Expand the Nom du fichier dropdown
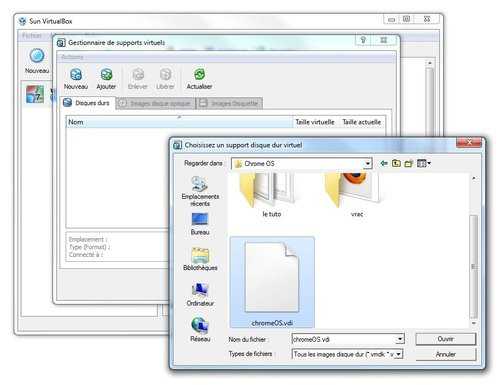 [400, 339]
